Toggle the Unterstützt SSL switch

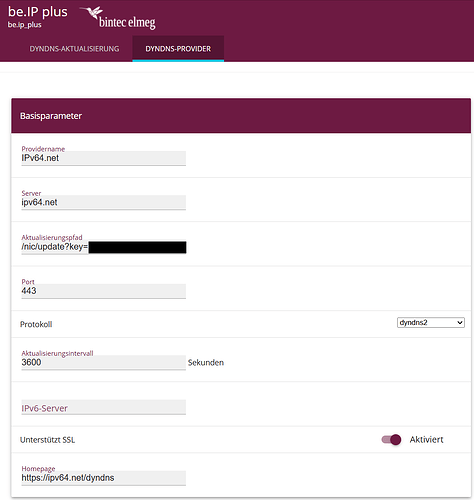click(391, 440)
